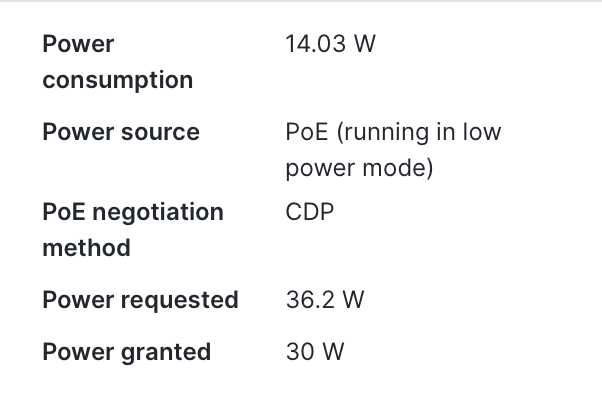Click the gray divider line at top

(x=301, y=1)
